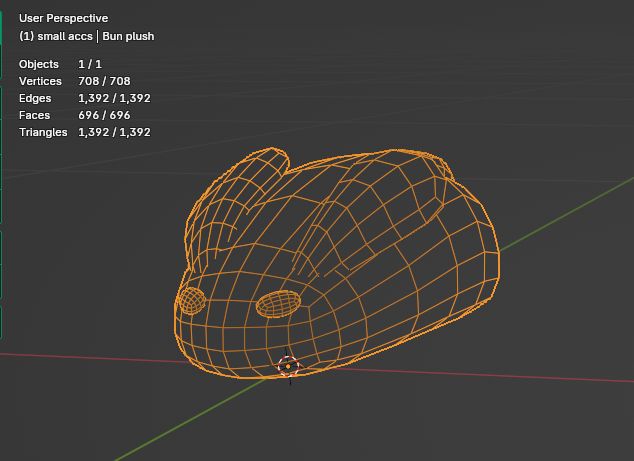This screenshot has width=634, height=461.
Task: Click the Faces 696 / 696 statistic
Action: tap(75, 115)
